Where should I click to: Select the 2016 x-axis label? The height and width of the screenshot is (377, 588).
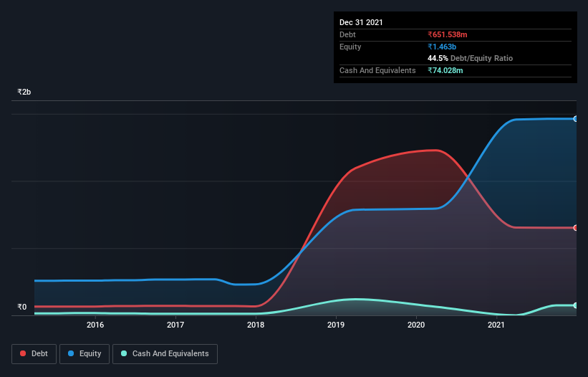point(95,325)
